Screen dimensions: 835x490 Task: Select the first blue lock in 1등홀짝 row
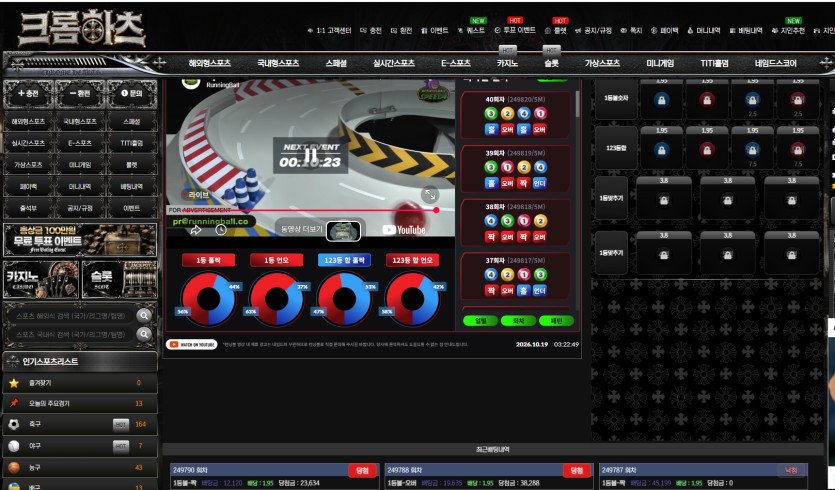[x=661, y=100]
